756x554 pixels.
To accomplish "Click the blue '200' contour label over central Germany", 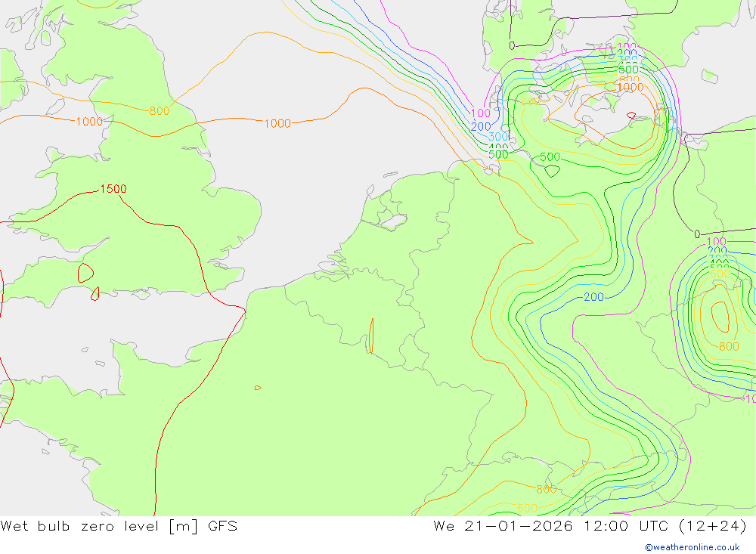I will (593, 297).
